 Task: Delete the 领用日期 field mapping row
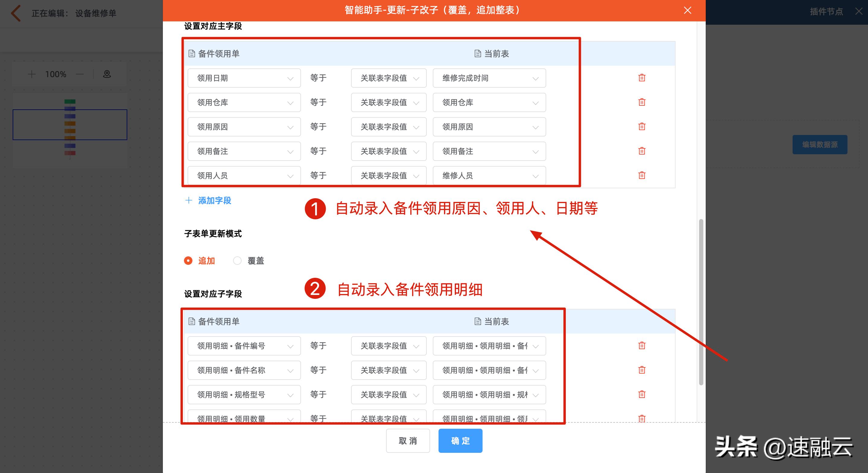641,77
